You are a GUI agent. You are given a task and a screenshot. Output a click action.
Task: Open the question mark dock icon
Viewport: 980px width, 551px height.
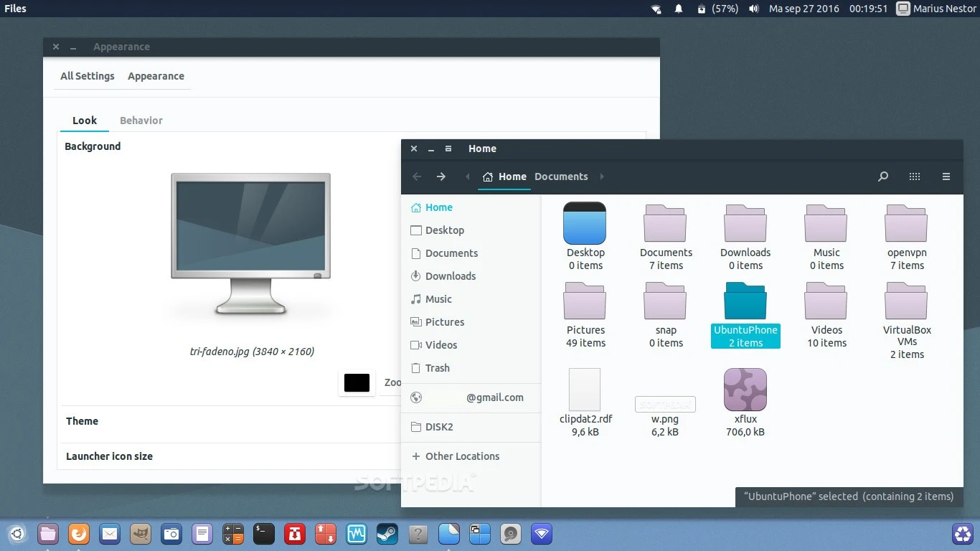(418, 534)
